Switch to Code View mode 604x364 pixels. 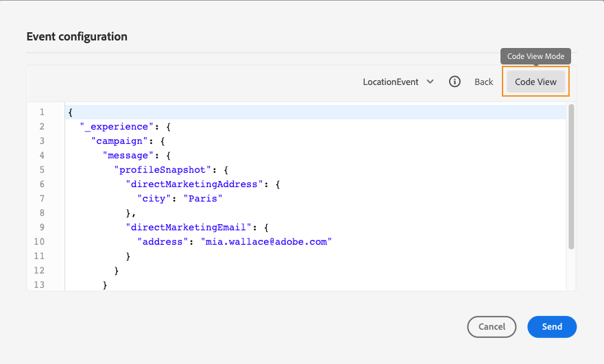[x=535, y=82]
